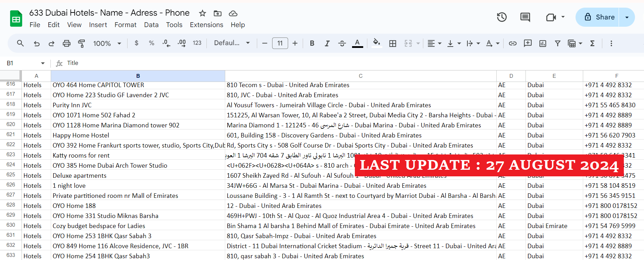Check the cloud document status icon
Screen dimensions: 644x260
click(233, 13)
